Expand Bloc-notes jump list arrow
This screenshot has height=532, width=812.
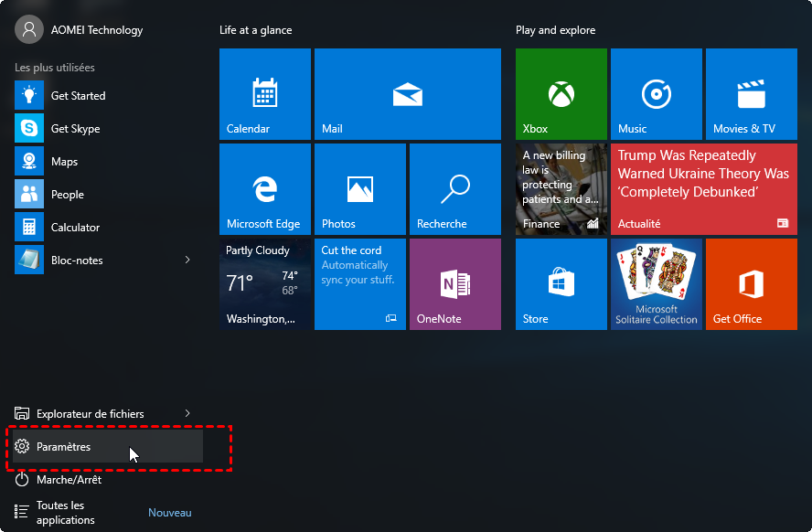point(187,261)
